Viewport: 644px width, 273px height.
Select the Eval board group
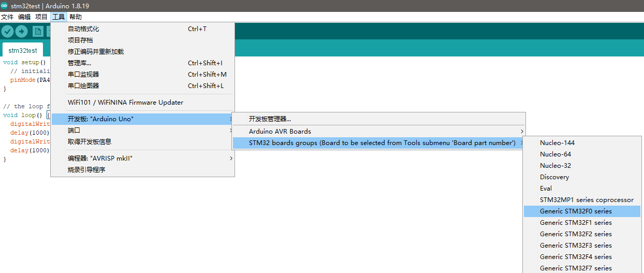pos(582,189)
